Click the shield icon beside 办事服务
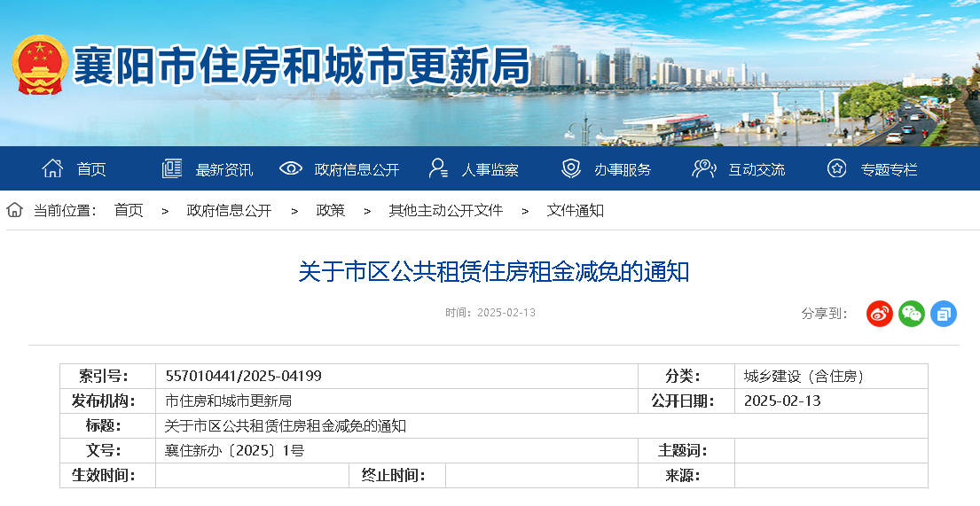980x506 pixels. [x=570, y=168]
